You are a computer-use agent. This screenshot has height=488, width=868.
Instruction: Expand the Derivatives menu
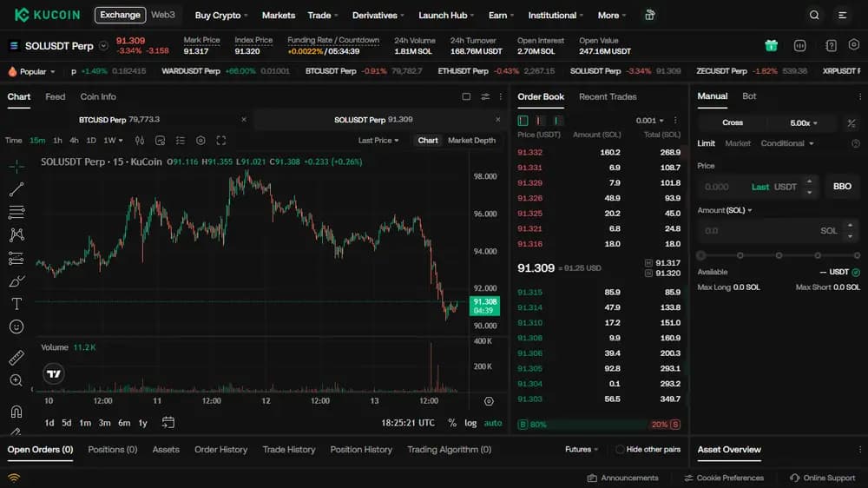(x=378, y=16)
